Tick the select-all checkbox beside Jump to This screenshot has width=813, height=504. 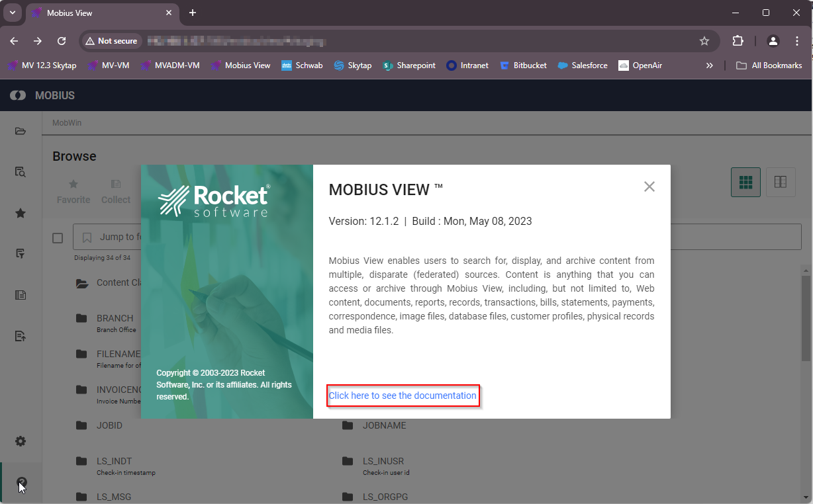pyautogui.click(x=58, y=237)
